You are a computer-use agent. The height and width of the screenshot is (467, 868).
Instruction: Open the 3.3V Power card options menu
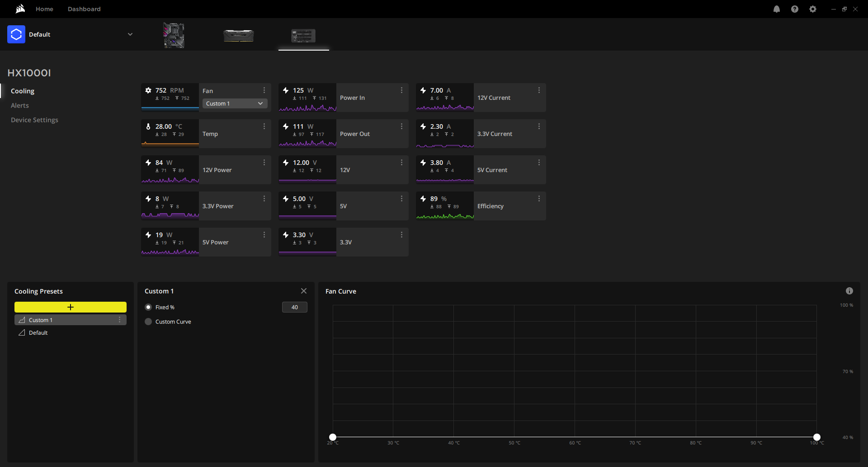pyautogui.click(x=264, y=199)
